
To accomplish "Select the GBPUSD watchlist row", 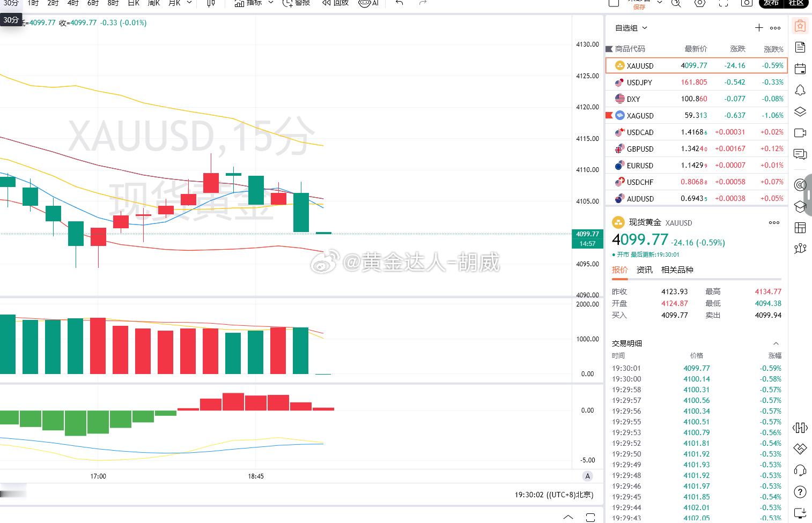I will 696,148.
